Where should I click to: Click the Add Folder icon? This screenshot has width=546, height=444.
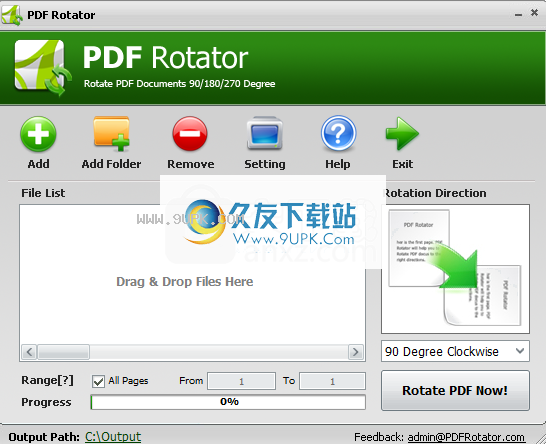[111, 134]
